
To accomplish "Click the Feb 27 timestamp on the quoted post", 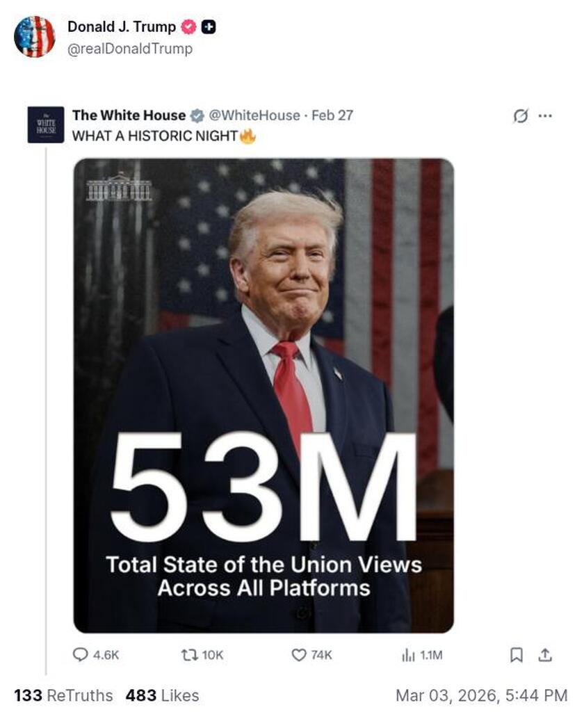I will [339, 116].
